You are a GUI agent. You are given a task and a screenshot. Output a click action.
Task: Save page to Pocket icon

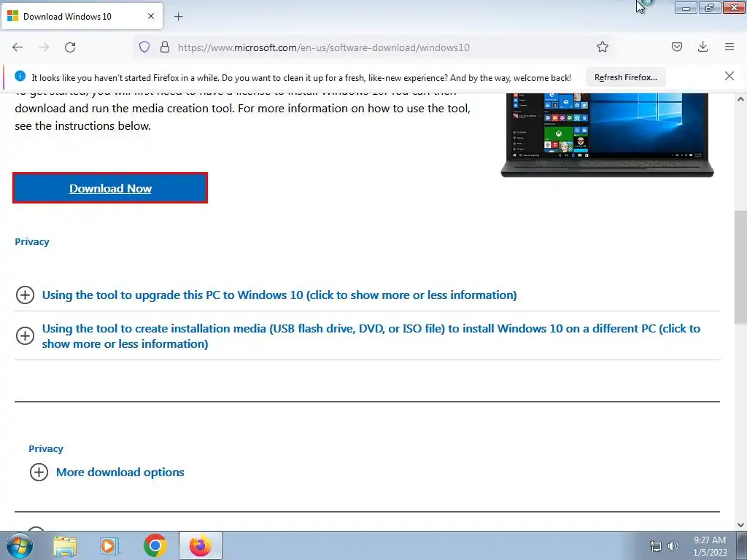pos(676,47)
